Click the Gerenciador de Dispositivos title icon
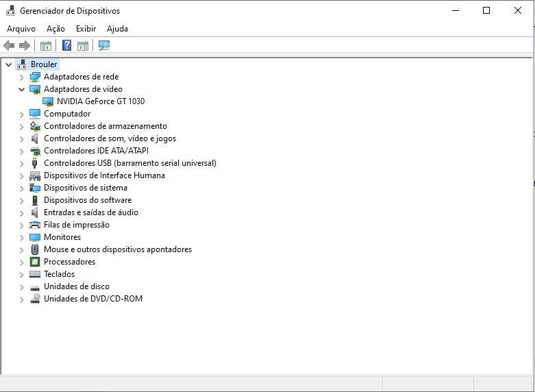 click(10, 10)
